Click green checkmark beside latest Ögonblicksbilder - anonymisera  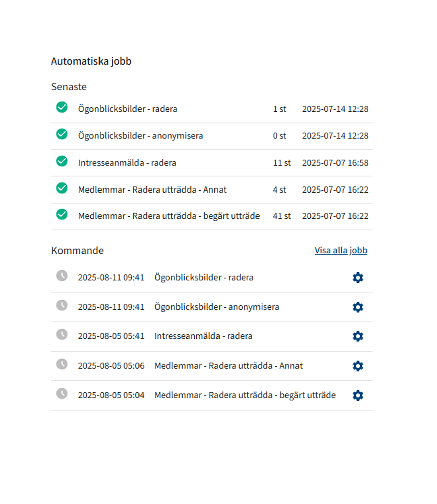click(x=62, y=134)
